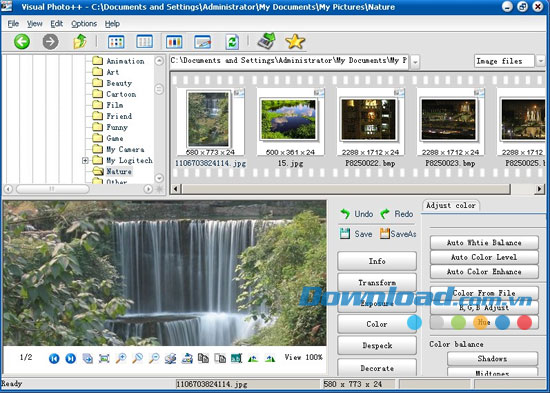Open the Edit menu

(x=56, y=24)
